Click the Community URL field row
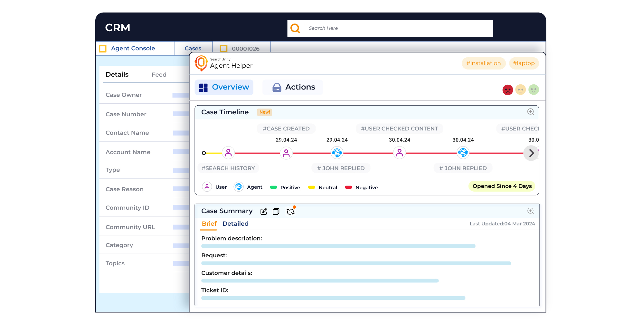The width and height of the screenshot is (644, 322). tap(144, 227)
